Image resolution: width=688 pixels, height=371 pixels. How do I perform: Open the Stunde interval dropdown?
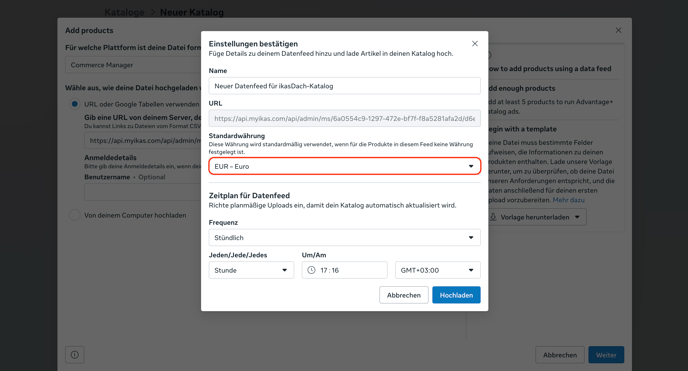[x=251, y=270]
